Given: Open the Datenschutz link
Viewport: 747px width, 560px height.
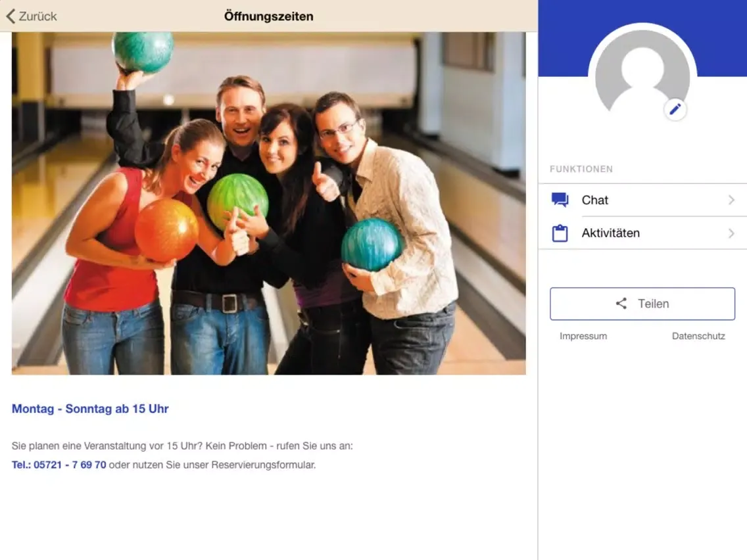Looking at the screenshot, I should (698, 336).
